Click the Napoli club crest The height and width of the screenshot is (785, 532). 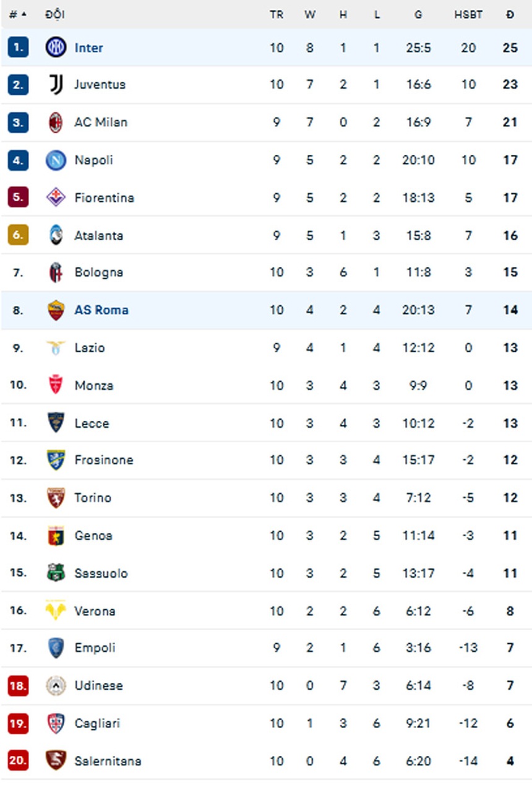tap(56, 160)
